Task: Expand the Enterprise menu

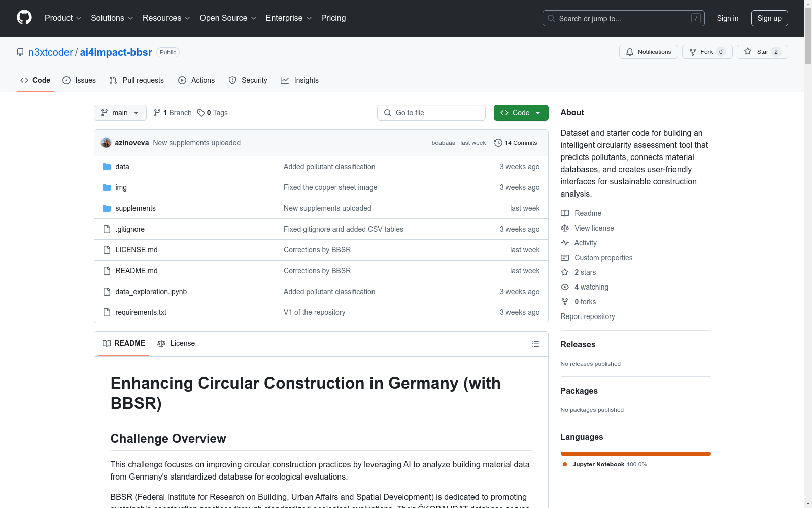Action: click(289, 18)
